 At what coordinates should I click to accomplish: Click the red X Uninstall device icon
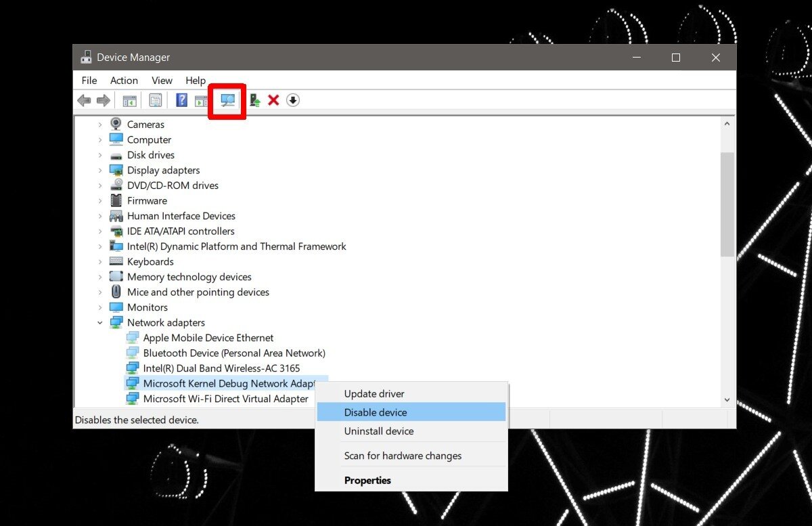pyautogui.click(x=273, y=100)
